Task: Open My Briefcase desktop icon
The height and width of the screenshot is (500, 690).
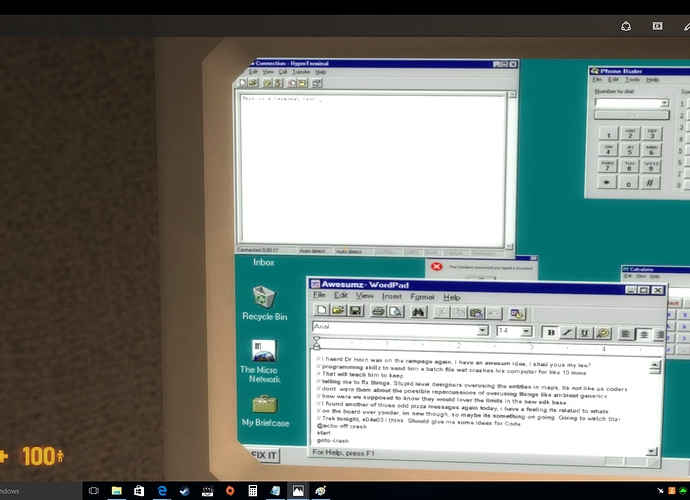Action: [x=264, y=405]
